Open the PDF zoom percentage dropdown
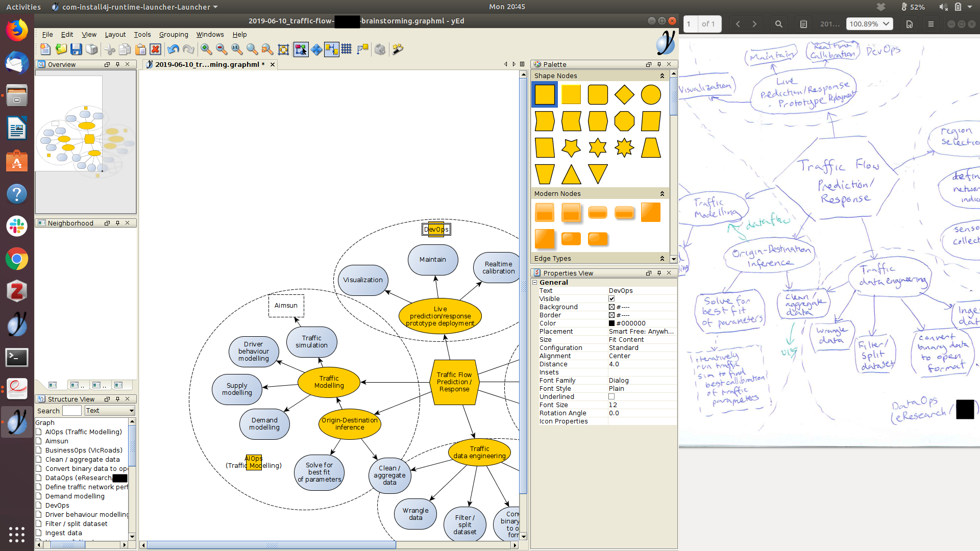This screenshot has height=551, width=980. tap(869, 24)
